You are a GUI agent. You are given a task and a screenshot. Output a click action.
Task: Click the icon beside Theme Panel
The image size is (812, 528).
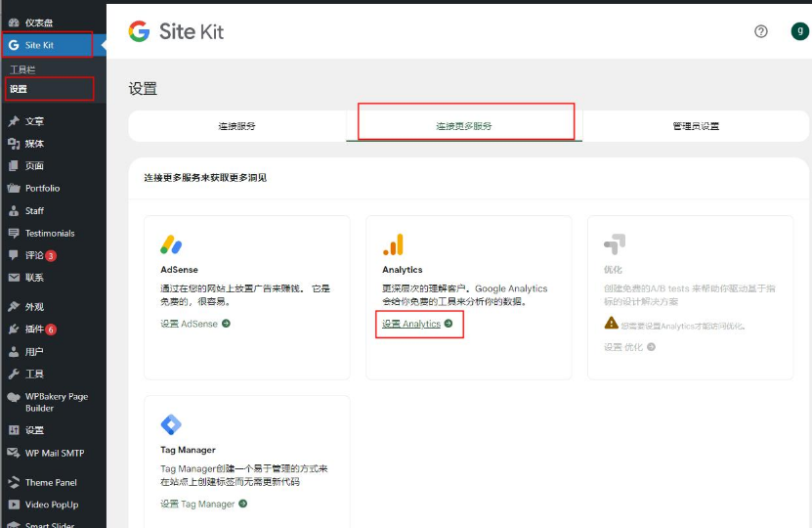click(14, 482)
